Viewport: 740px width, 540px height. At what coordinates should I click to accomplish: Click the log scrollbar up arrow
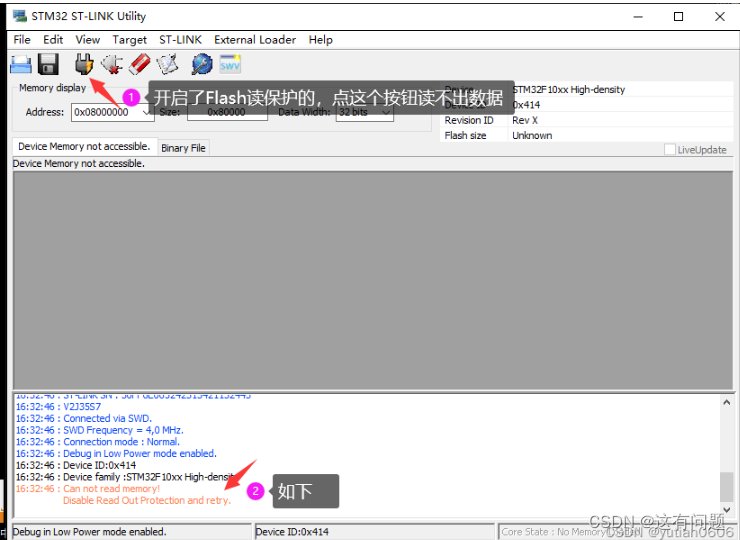726,403
